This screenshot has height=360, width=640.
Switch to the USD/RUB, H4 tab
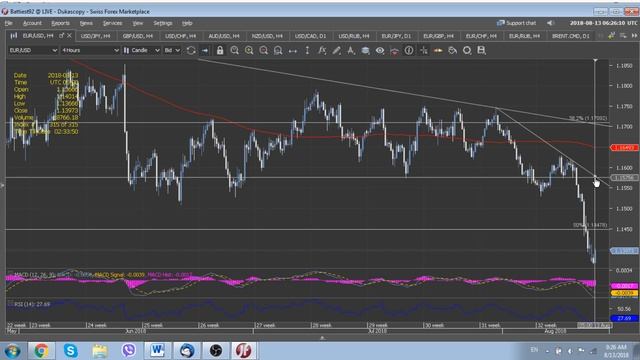353,36
